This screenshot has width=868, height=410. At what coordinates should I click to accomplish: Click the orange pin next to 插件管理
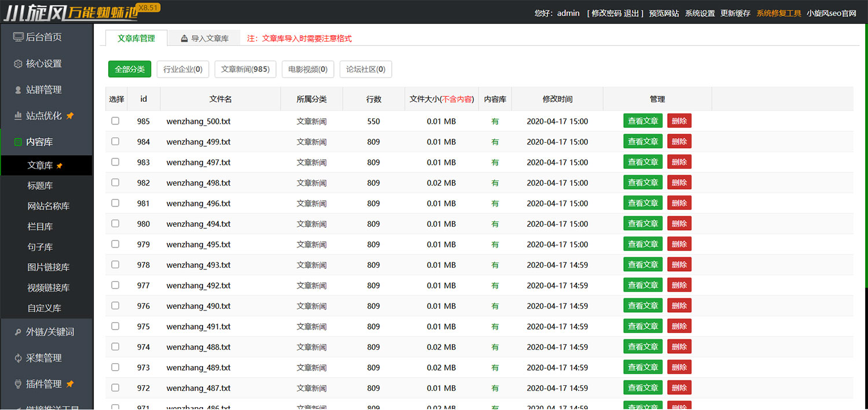coord(70,384)
